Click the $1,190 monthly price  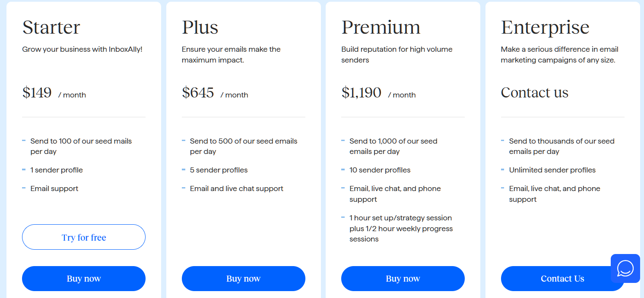(361, 93)
